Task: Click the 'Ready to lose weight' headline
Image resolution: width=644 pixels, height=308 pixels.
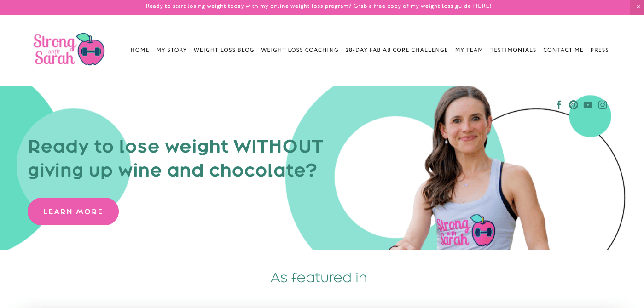Action: (176, 158)
